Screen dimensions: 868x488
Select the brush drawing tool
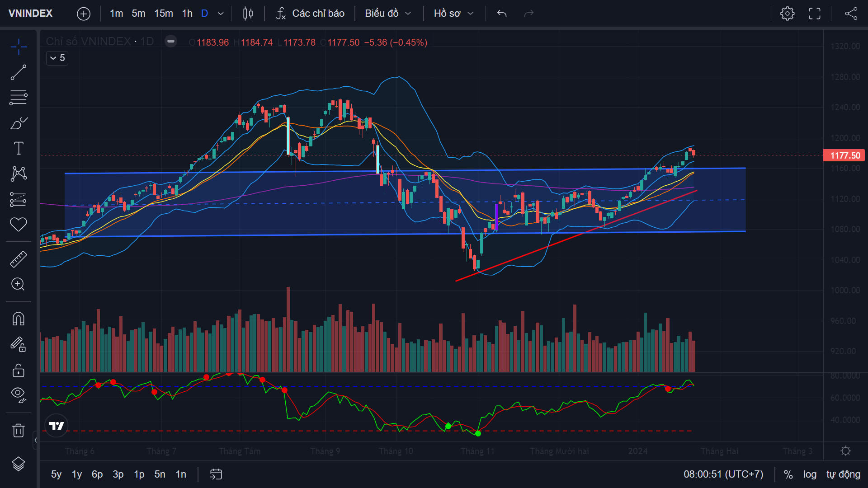(x=19, y=123)
